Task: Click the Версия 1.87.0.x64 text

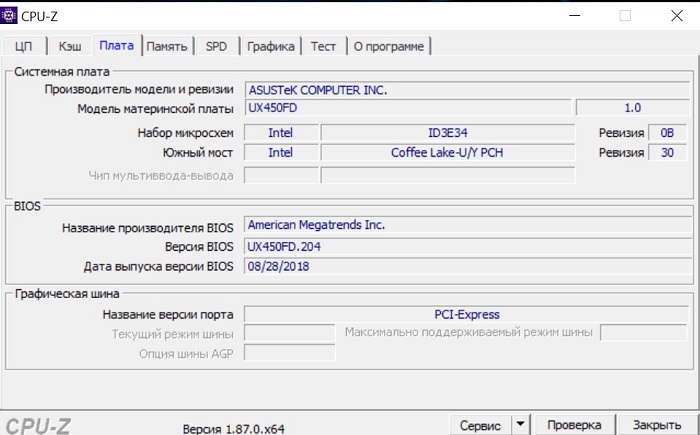Action: (233, 429)
